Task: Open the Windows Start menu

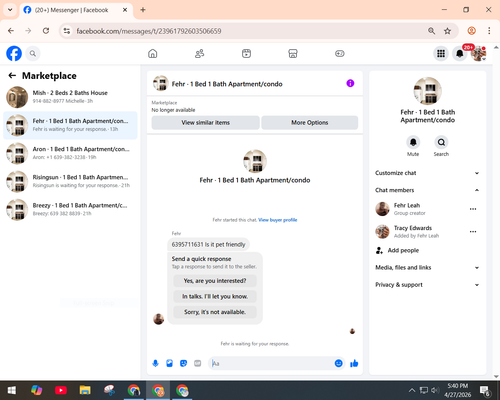Action: 12,390
